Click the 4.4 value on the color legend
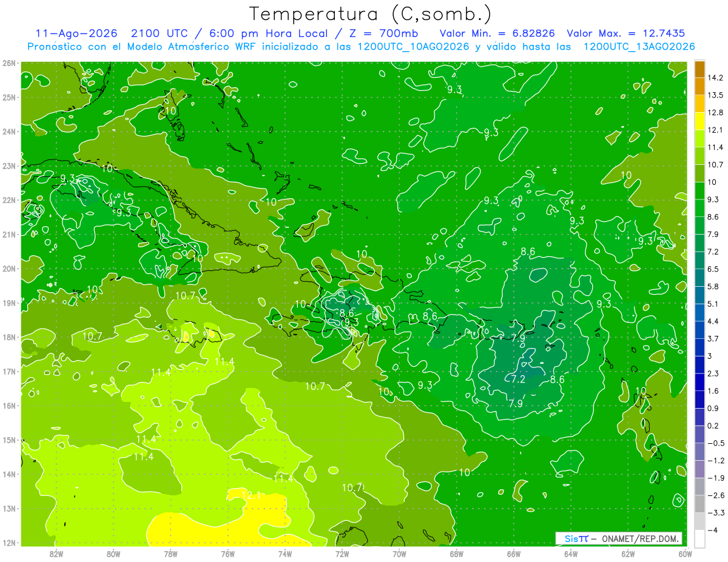 [x=712, y=321]
